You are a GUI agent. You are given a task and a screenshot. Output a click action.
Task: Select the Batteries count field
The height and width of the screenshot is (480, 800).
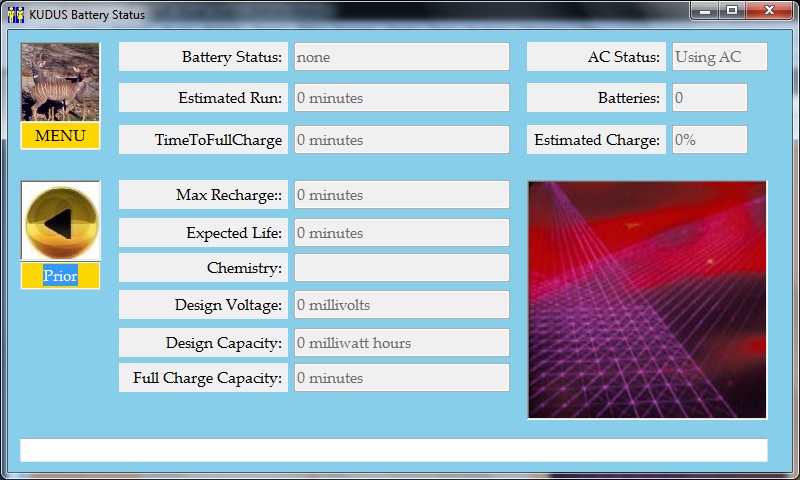coord(709,98)
